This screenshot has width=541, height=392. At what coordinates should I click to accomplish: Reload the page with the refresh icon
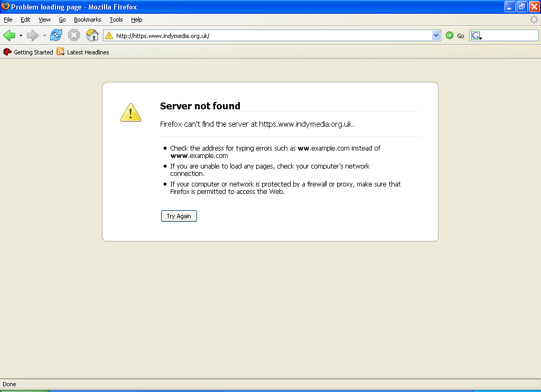[56, 35]
